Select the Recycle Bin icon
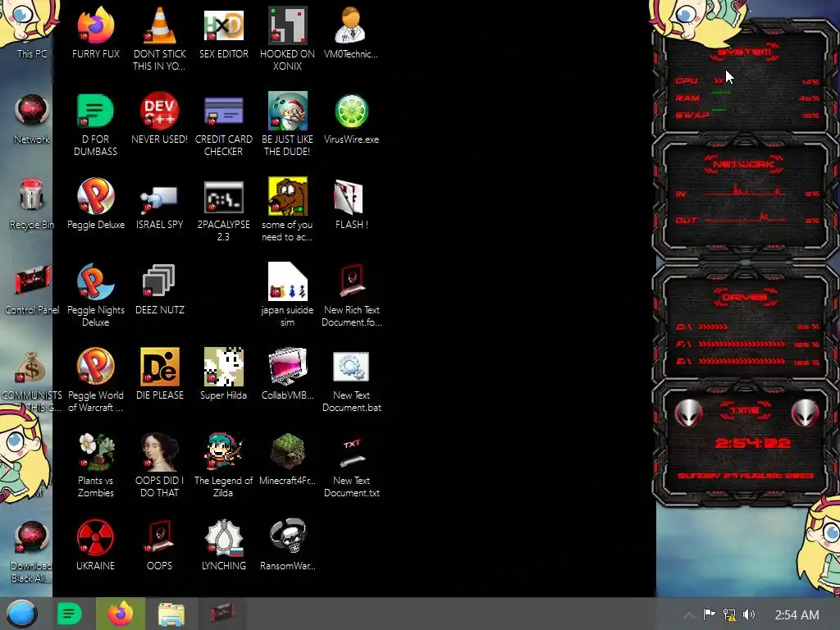840x630 pixels. click(x=32, y=204)
